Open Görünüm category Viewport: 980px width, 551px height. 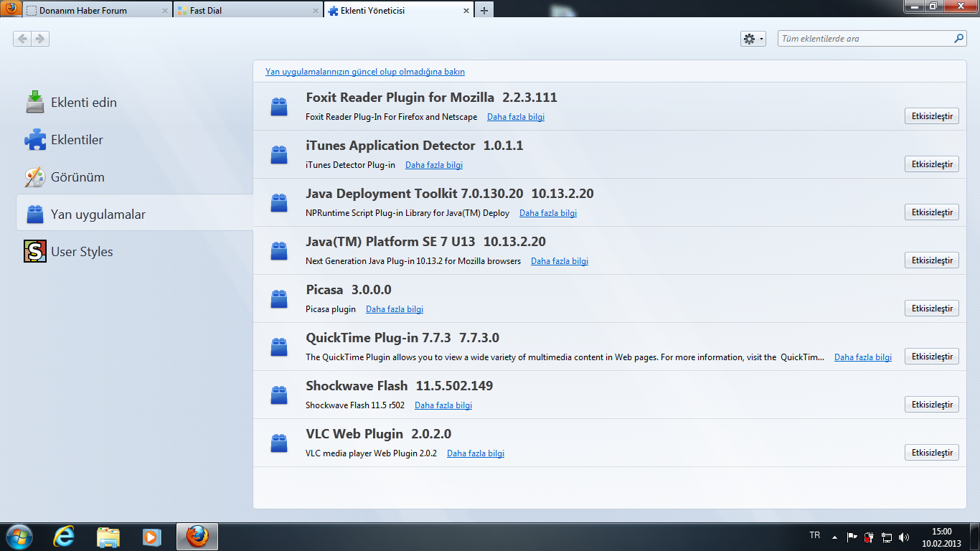(x=134, y=177)
